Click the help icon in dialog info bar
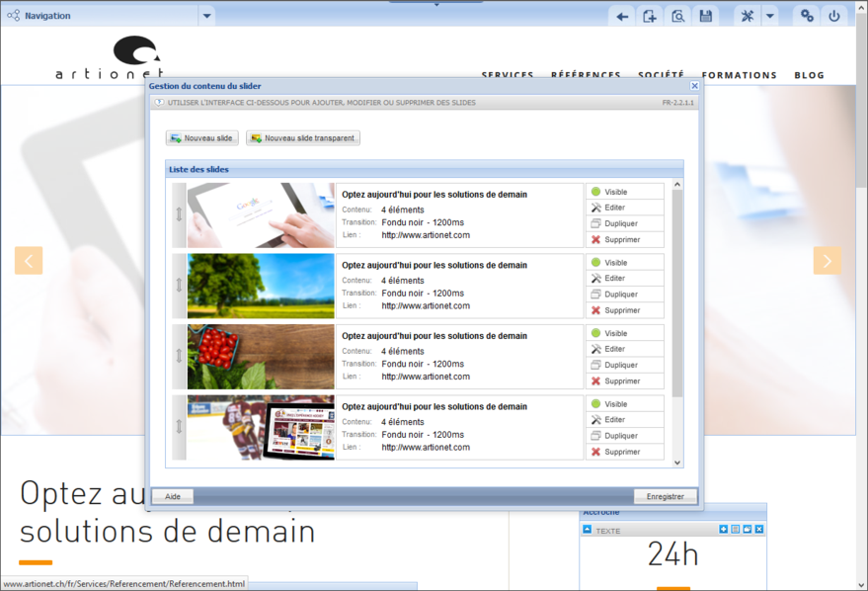This screenshot has width=868, height=591. tap(159, 103)
